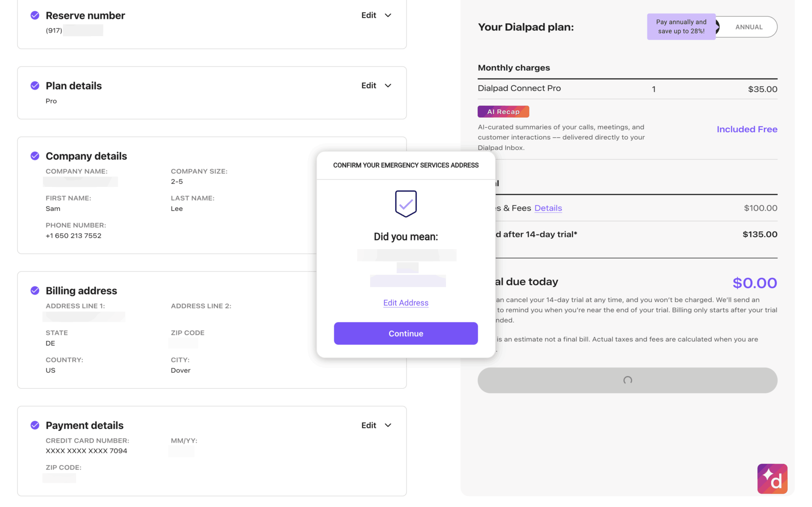
Task: Click Payment details completed checkmark icon
Action: click(35, 425)
